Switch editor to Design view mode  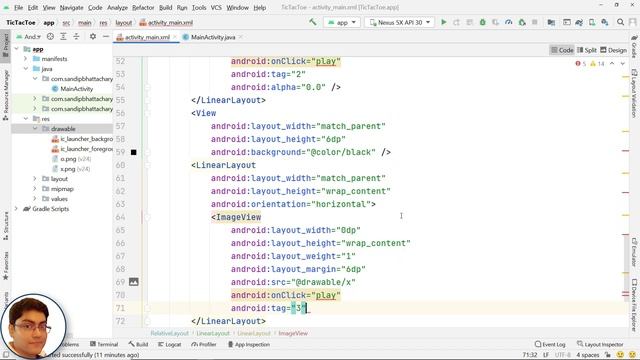[x=613, y=50]
